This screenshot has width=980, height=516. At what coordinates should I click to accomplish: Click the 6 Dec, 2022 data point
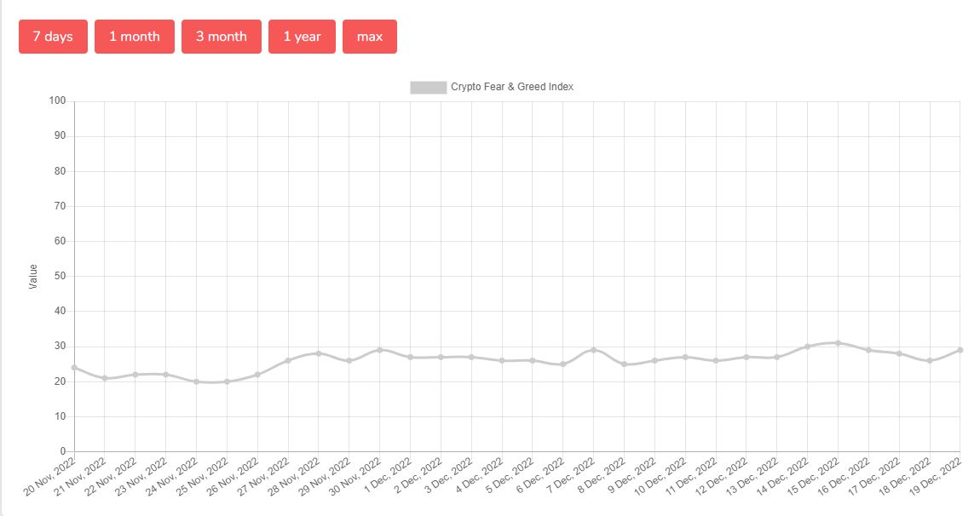[x=563, y=364]
